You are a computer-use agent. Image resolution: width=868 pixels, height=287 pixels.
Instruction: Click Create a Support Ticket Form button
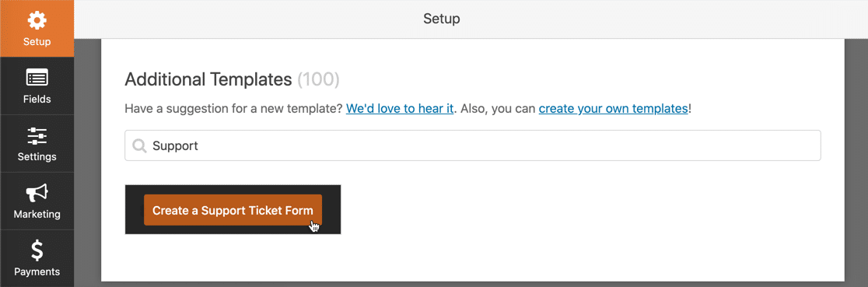click(x=233, y=210)
